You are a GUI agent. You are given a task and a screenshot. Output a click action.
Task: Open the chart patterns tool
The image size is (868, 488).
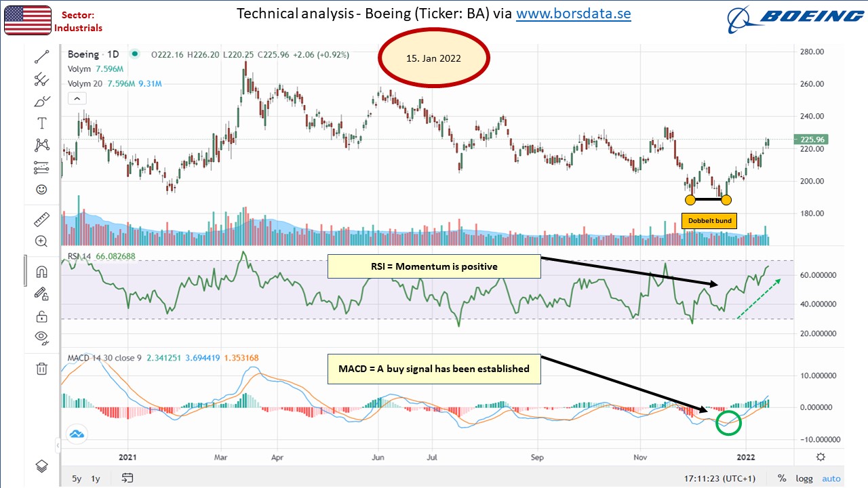tap(41, 144)
